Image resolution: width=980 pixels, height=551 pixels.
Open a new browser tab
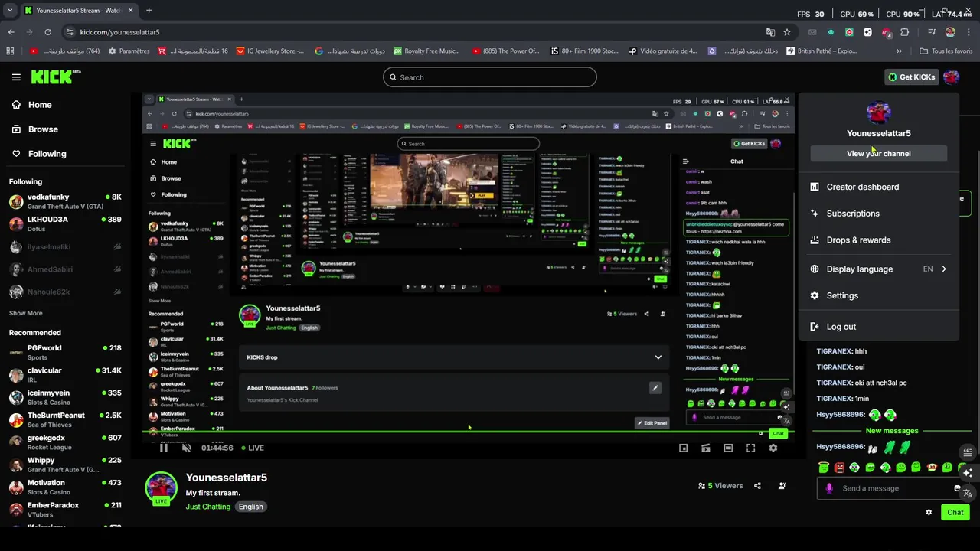coord(149,11)
